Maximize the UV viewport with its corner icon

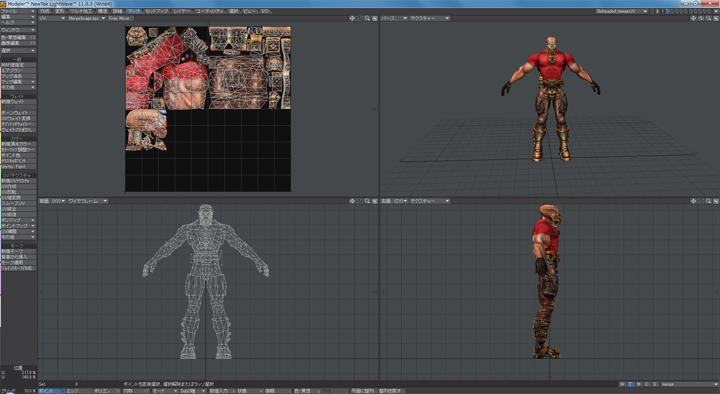375,18
